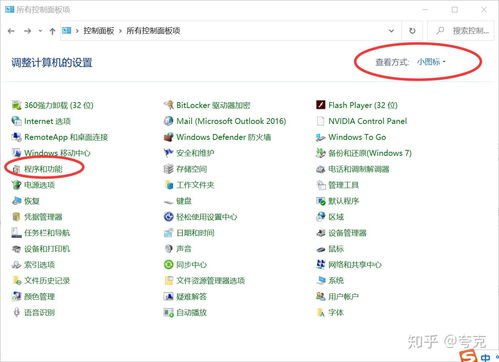Click the 设备和打印机 icon

(16, 249)
